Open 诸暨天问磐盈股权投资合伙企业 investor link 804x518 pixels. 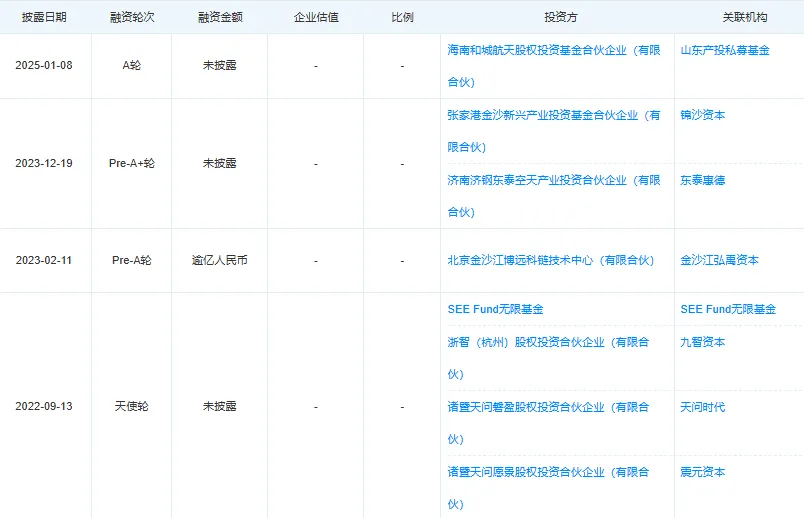[548, 423]
